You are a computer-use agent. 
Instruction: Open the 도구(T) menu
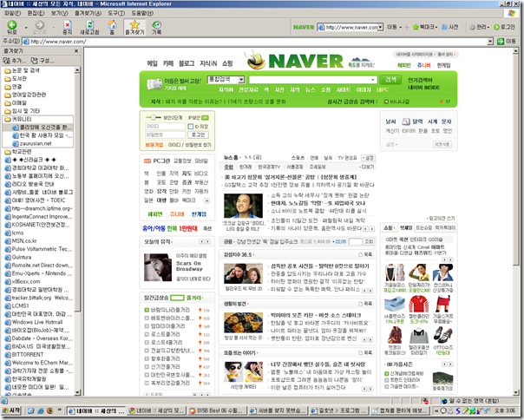tap(116, 13)
